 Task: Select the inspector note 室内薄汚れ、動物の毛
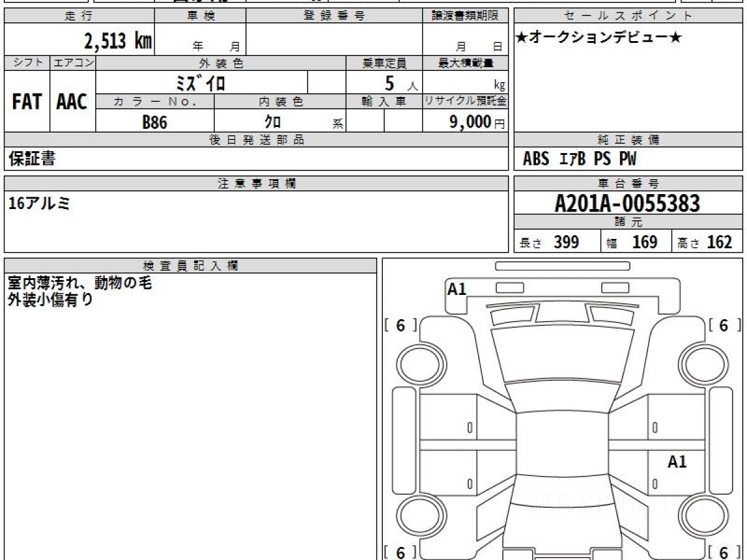pyautogui.click(x=80, y=283)
